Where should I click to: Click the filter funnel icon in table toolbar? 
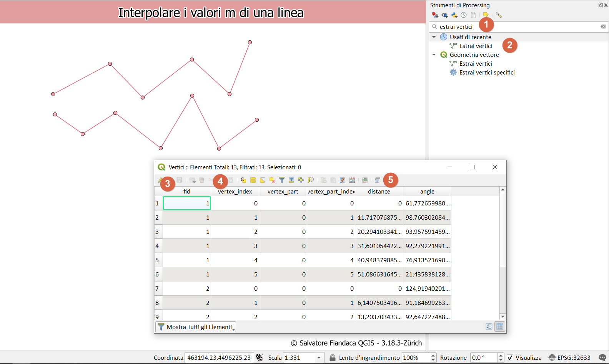click(x=282, y=180)
